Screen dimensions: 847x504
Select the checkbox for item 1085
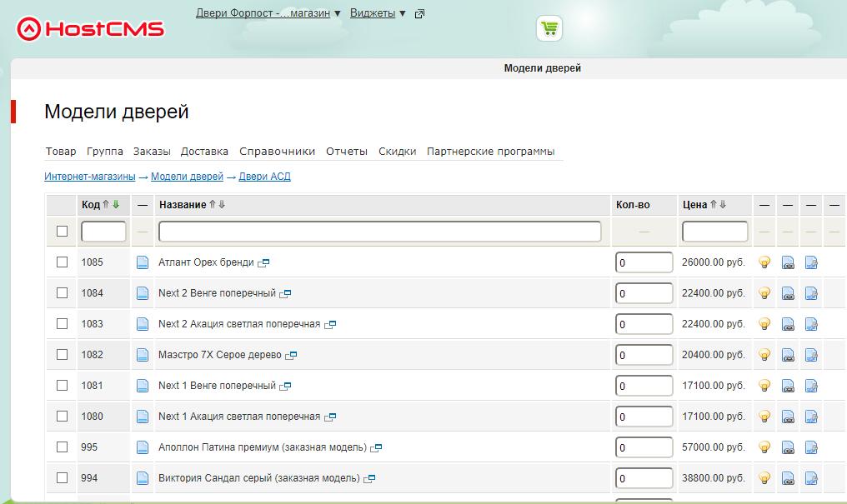click(63, 262)
